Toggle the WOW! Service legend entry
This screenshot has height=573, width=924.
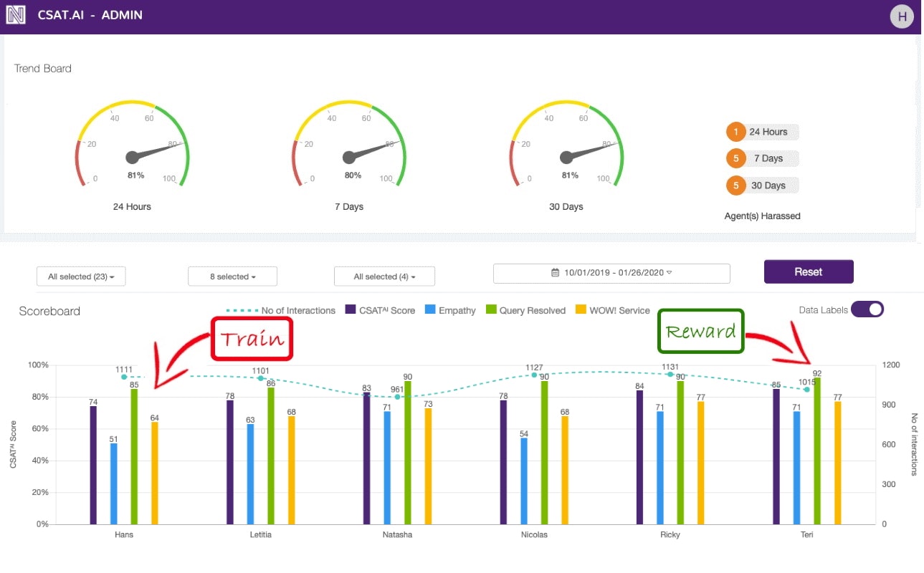point(613,311)
